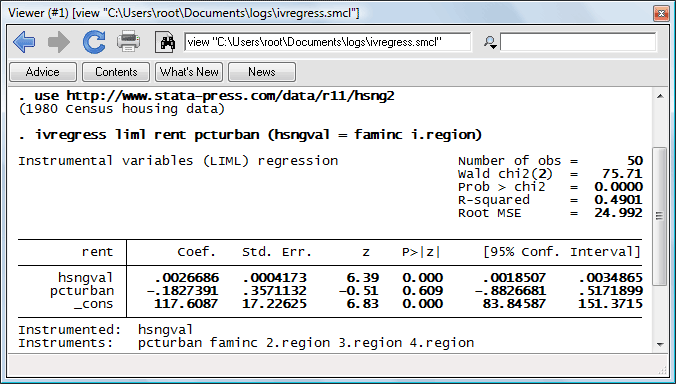Click the hsngval upper bound .0034865
This screenshot has height=384, width=676.
(x=610, y=278)
